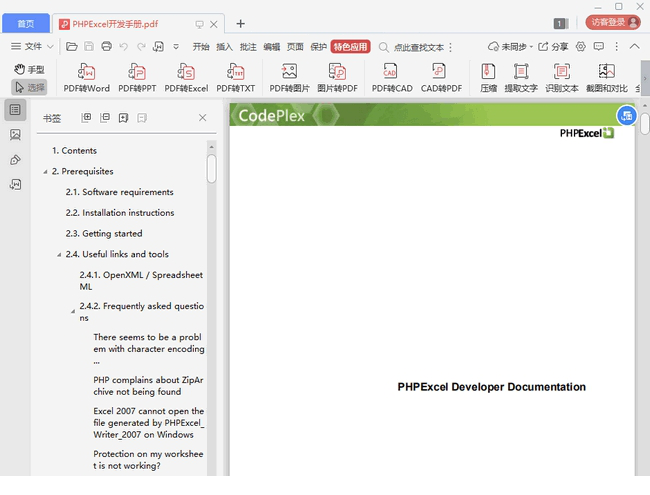Click the print icon
The image size is (650, 495).
click(107, 46)
